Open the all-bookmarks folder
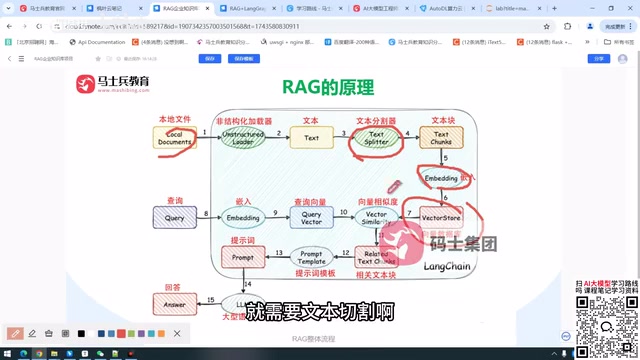 (x=619, y=42)
